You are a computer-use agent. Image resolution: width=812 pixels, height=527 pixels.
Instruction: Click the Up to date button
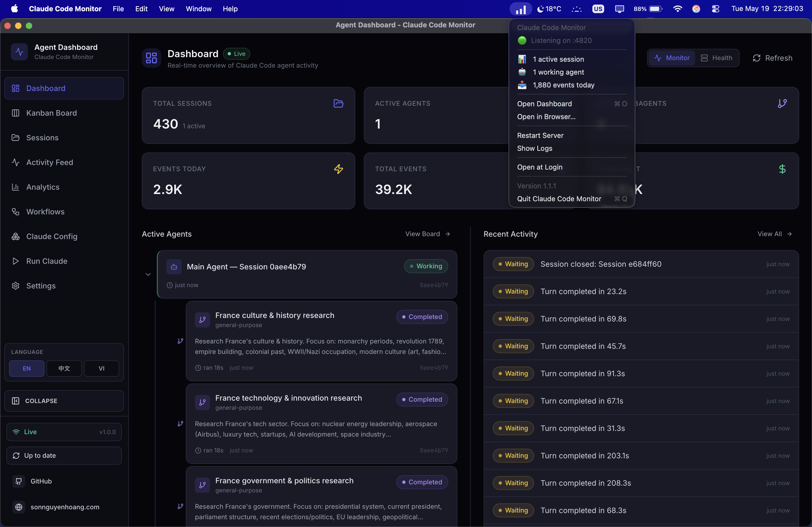pos(64,456)
